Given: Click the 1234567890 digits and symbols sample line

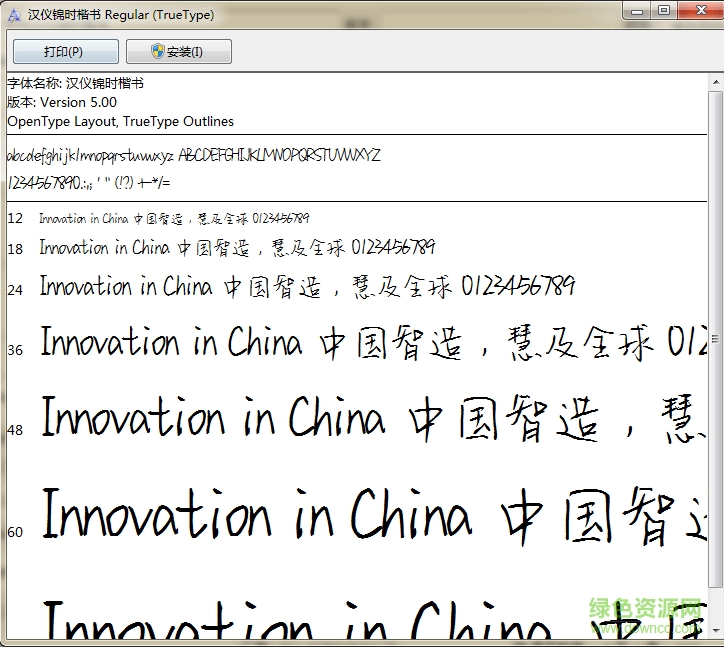Looking at the screenshot, I should 89,183.
